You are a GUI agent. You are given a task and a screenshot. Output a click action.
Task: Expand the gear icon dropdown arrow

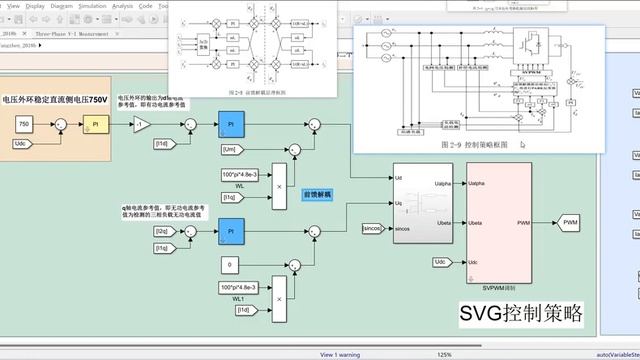(x=97, y=19)
